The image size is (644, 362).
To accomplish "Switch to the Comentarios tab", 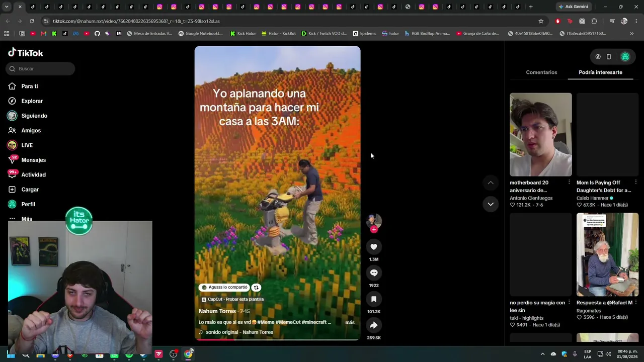I will (x=541, y=72).
